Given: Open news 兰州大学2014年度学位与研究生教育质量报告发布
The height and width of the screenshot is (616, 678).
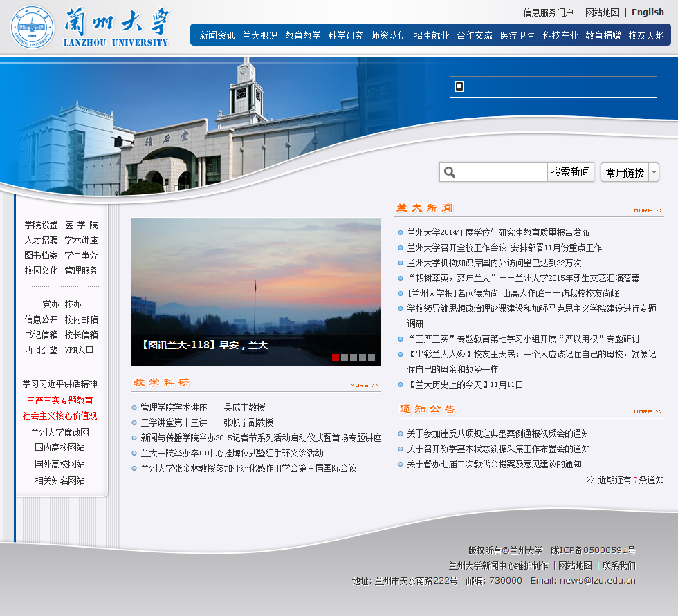Looking at the screenshot, I should 498,233.
